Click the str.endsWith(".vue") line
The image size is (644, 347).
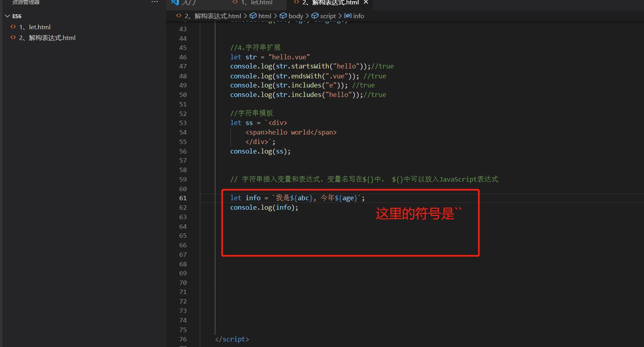[308, 76]
